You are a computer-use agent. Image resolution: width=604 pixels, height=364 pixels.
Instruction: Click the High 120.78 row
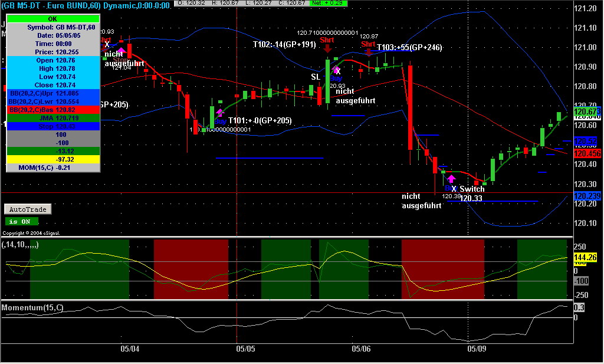pyautogui.click(x=53, y=68)
